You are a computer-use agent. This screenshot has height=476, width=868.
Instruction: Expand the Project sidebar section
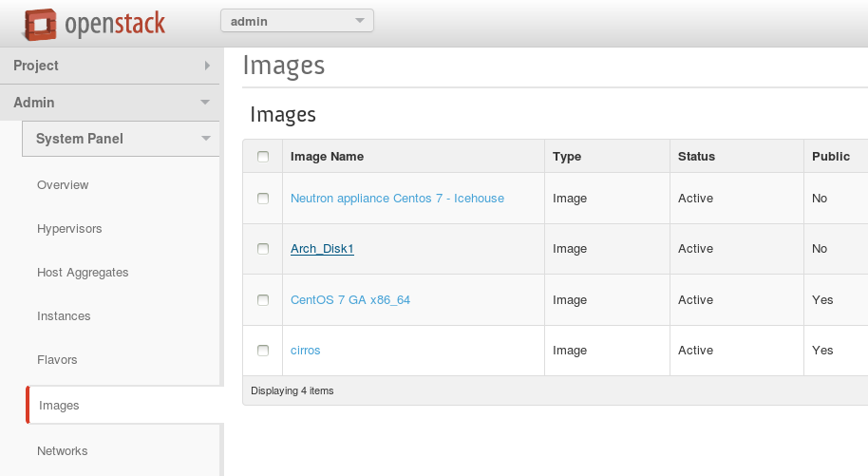[109, 66]
